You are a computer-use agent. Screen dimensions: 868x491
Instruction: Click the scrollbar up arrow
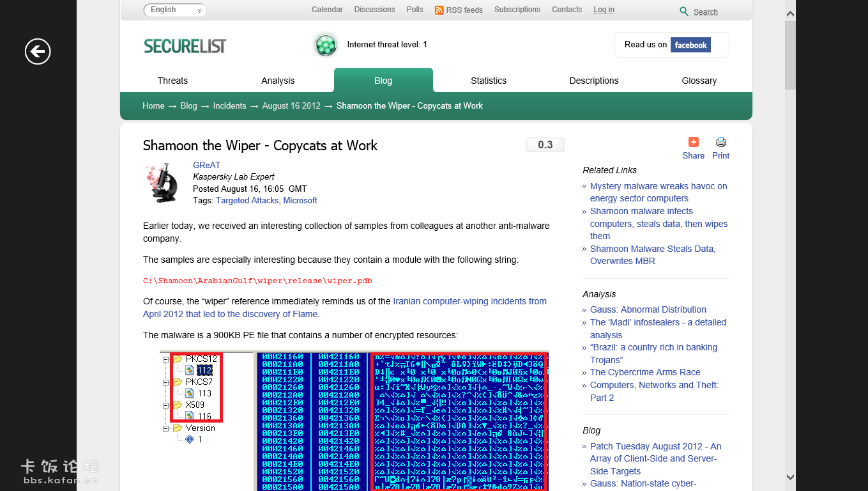pyautogui.click(x=790, y=13)
